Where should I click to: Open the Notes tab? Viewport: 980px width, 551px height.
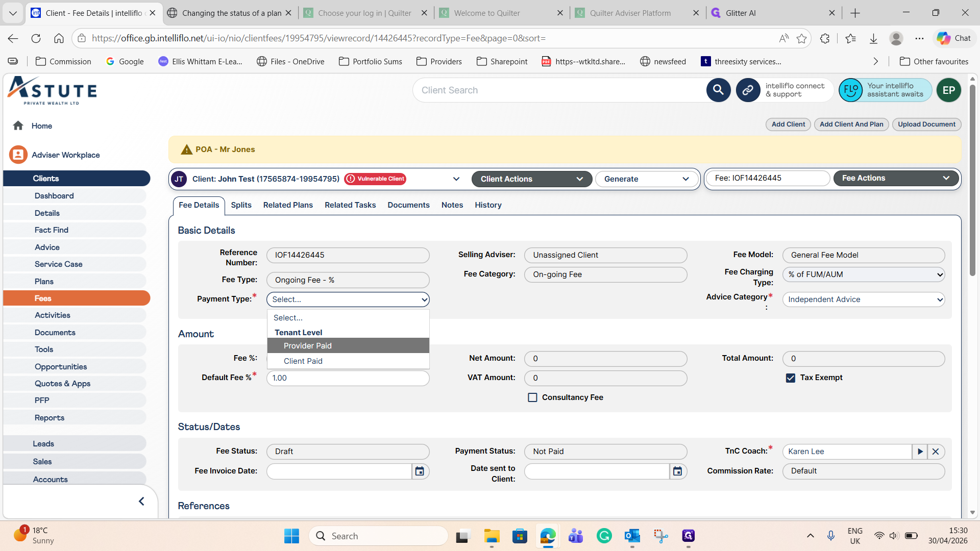click(452, 205)
